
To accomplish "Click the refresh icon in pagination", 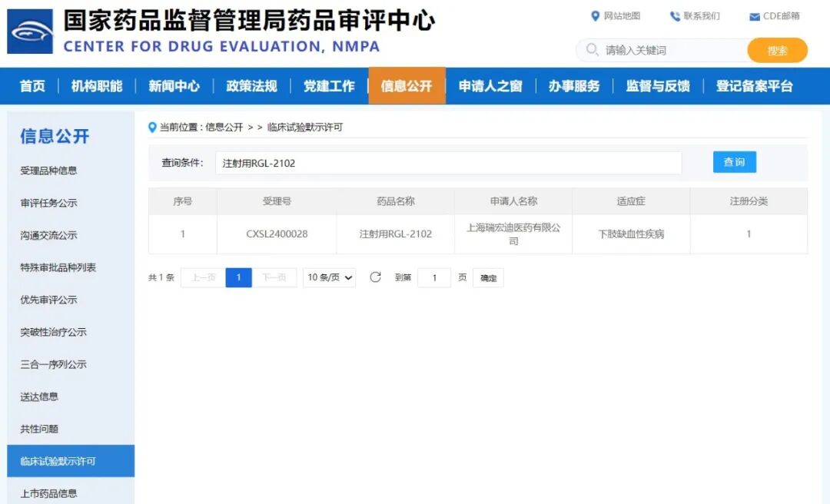I will tap(375, 277).
